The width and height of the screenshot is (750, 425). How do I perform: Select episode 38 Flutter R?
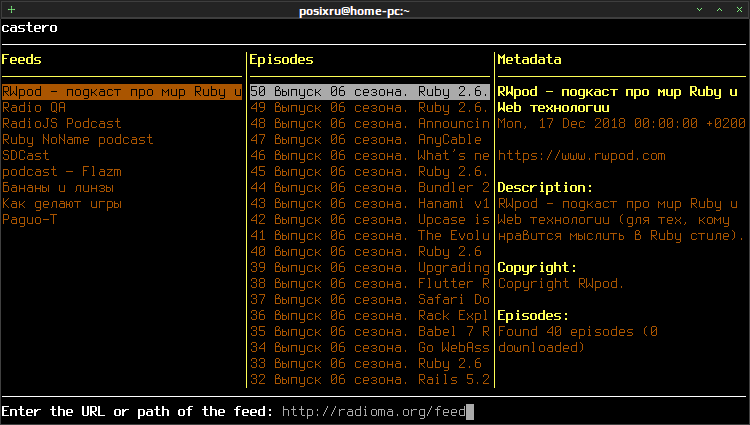coord(370,283)
